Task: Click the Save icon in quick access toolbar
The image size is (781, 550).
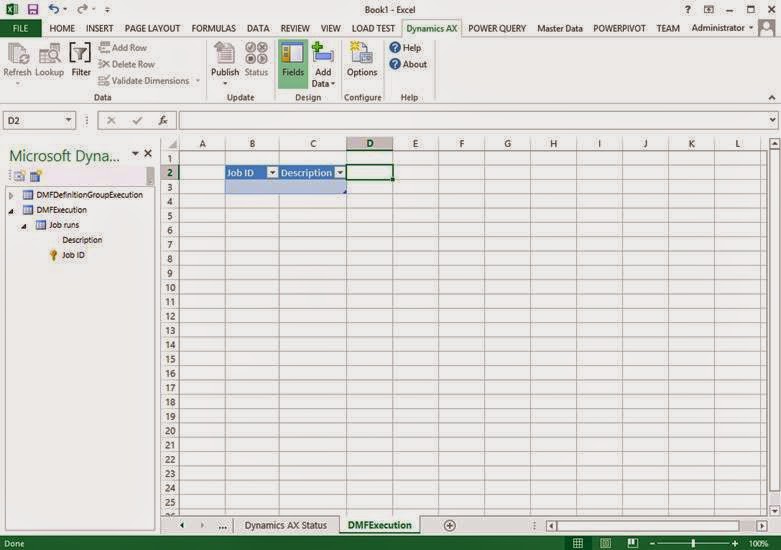Action: click(x=33, y=9)
